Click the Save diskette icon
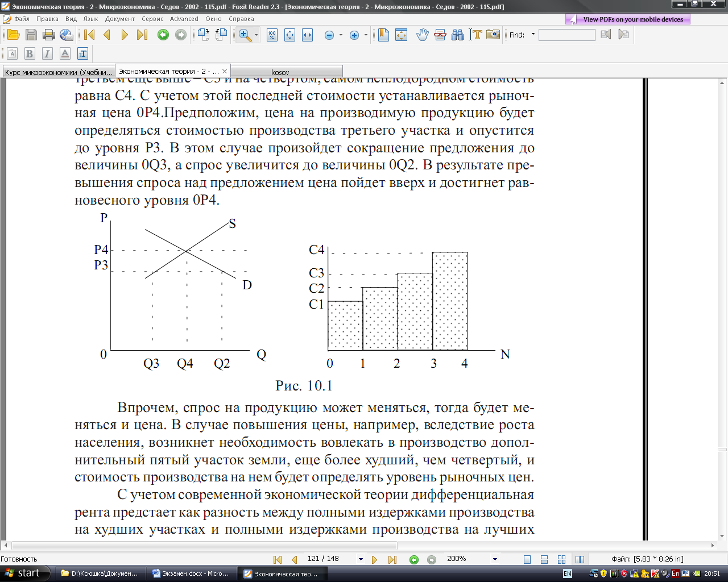Image resolution: width=728 pixels, height=582 pixels. (x=31, y=35)
